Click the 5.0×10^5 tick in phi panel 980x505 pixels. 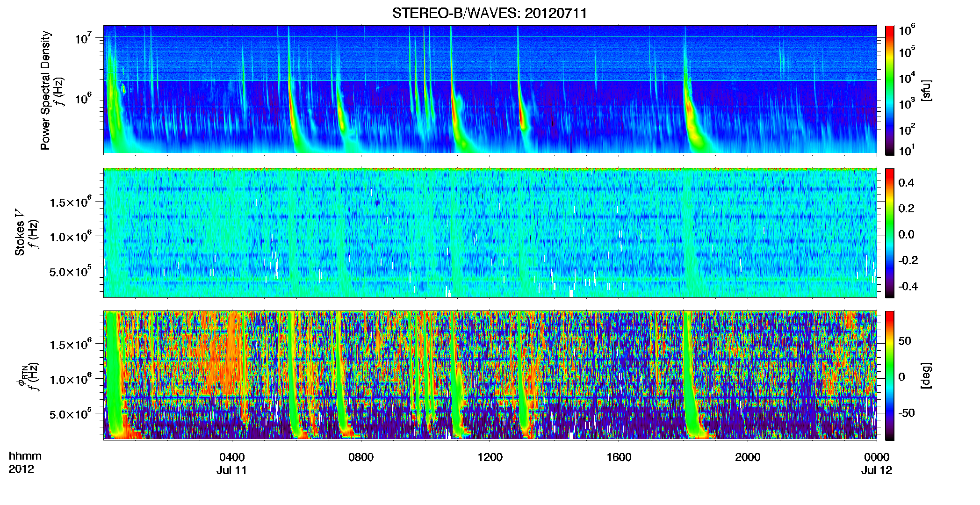click(71, 414)
